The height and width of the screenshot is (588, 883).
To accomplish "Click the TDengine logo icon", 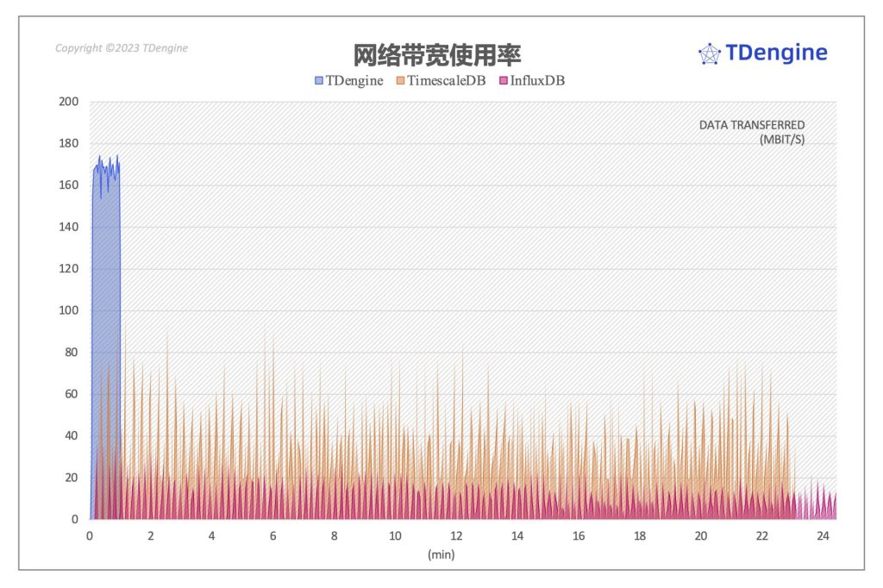I will click(x=710, y=54).
